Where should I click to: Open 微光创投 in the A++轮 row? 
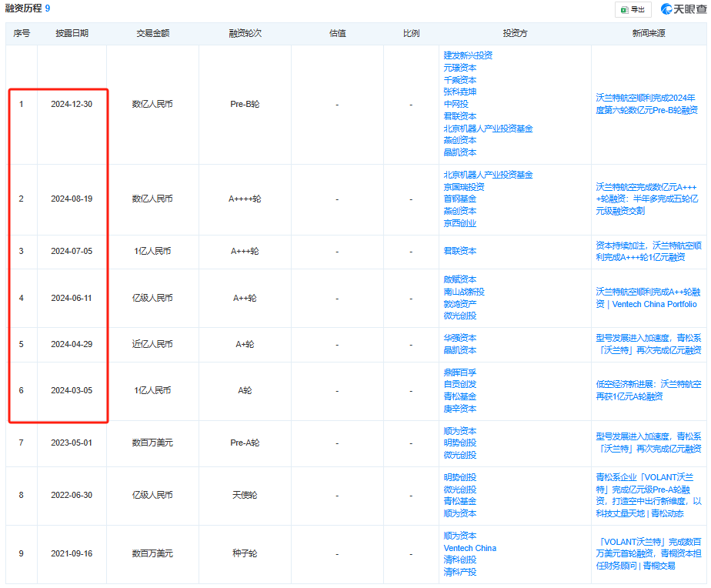coord(460,316)
